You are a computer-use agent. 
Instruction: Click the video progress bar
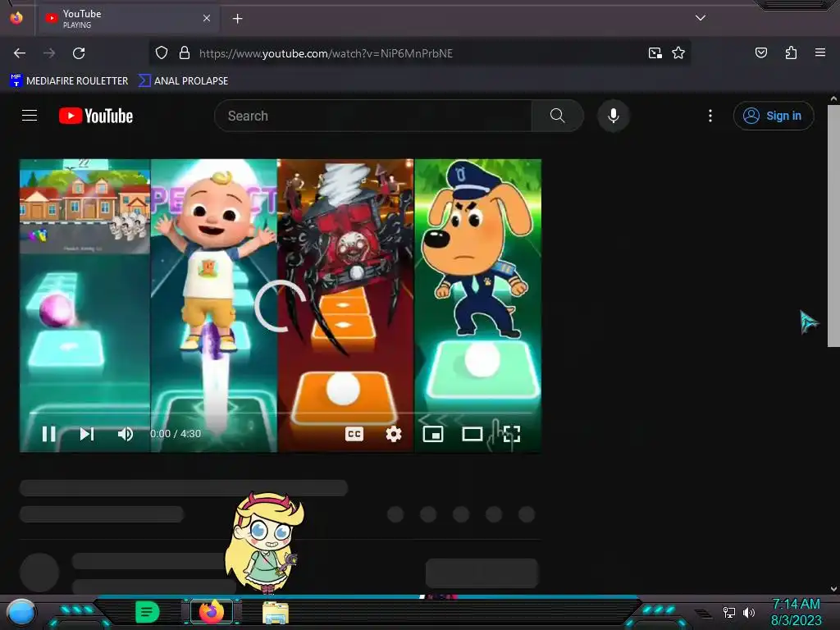281,413
